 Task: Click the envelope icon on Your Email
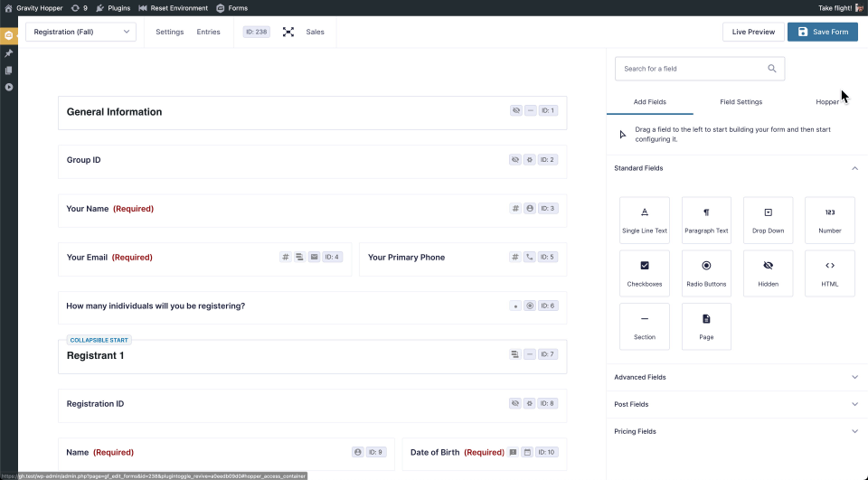pyautogui.click(x=314, y=257)
